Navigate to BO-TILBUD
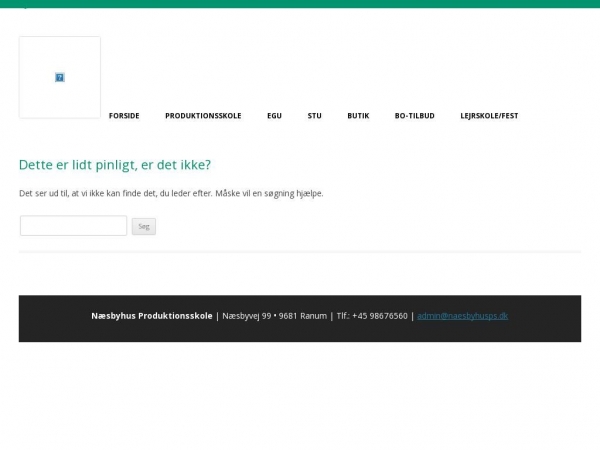 (x=414, y=116)
